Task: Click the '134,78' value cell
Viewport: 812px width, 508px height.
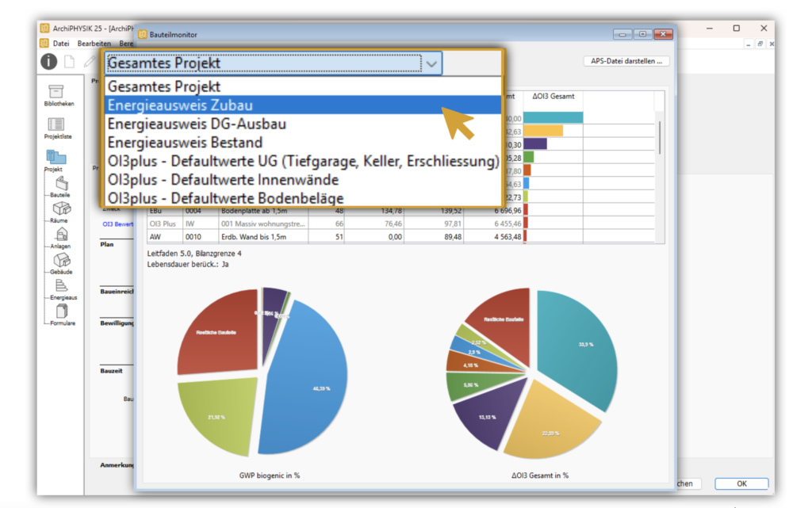Action: [x=374, y=211]
